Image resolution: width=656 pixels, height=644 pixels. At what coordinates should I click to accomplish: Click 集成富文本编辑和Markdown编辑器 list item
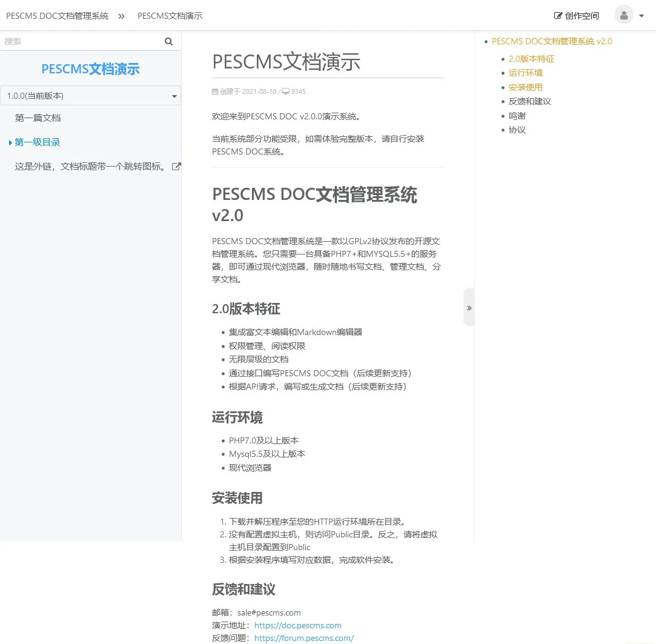(x=296, y=332)
